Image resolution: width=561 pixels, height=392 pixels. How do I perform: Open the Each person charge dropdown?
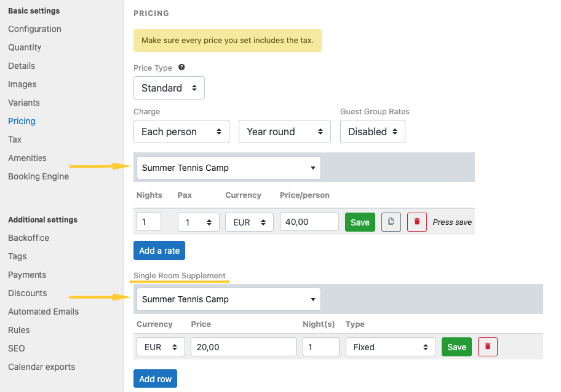tap(181, 131)
